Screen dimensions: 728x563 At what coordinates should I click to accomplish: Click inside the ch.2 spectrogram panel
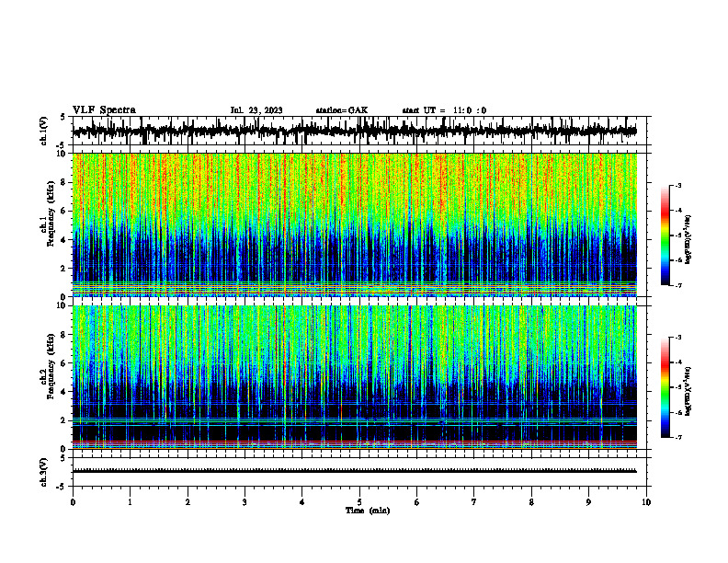point(355,377)
